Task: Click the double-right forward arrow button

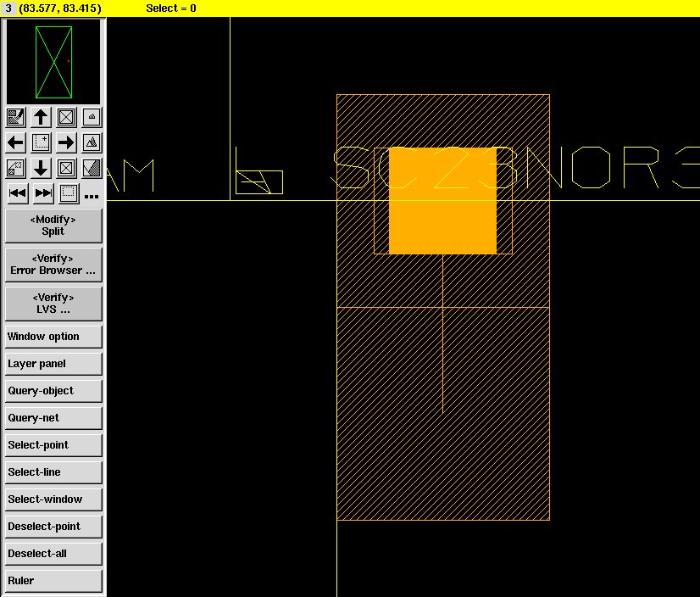Action: coord(42,193)
